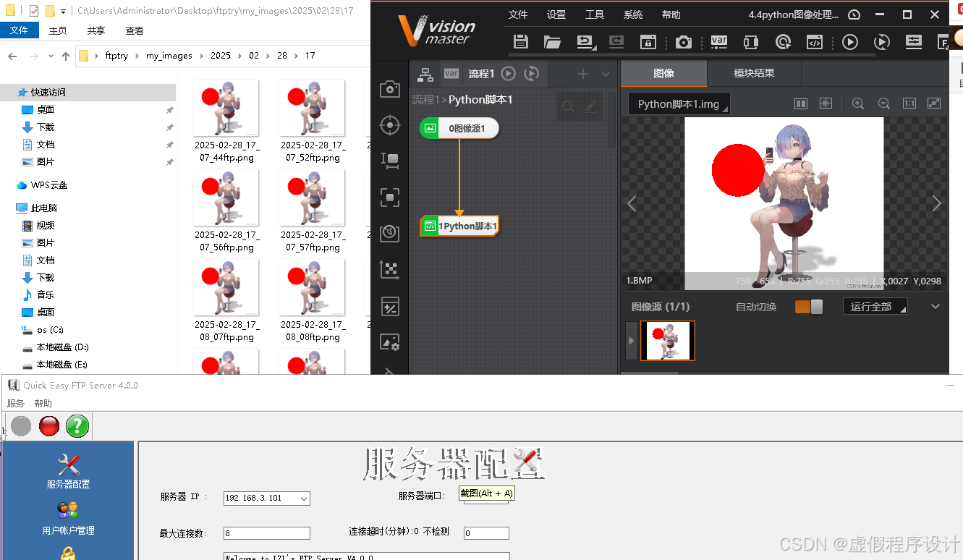
Task: Select 此电脑 in Explorer navigation pane
Action: tap(43, 208)
